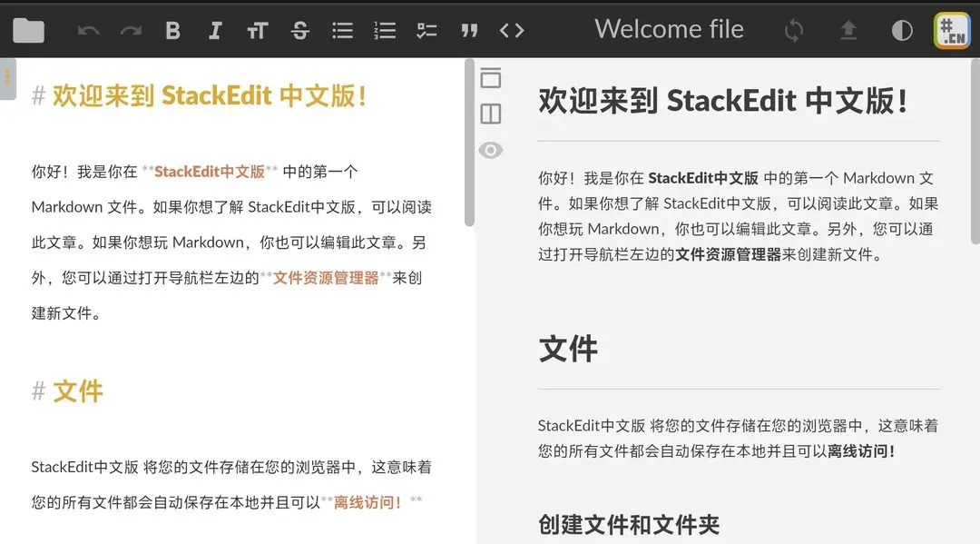Click the publish upload icon
The width and height of the screenshot is (980, 544).
point(848,29)
